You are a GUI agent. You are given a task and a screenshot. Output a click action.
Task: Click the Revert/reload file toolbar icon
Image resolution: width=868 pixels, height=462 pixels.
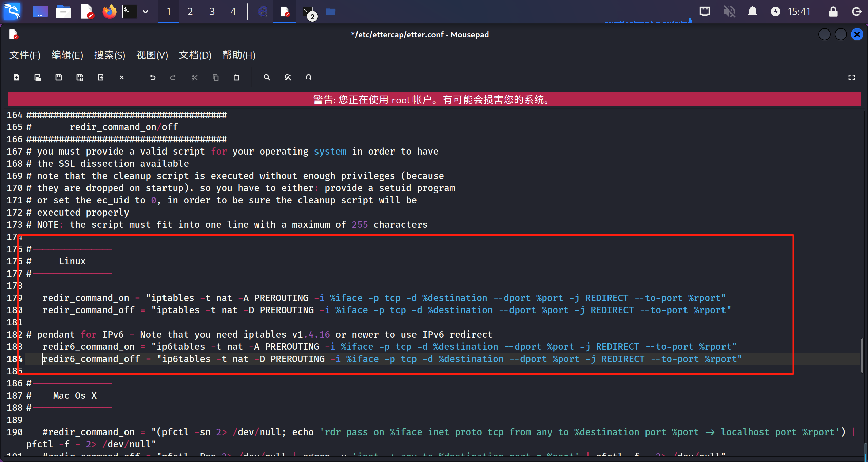101,78
